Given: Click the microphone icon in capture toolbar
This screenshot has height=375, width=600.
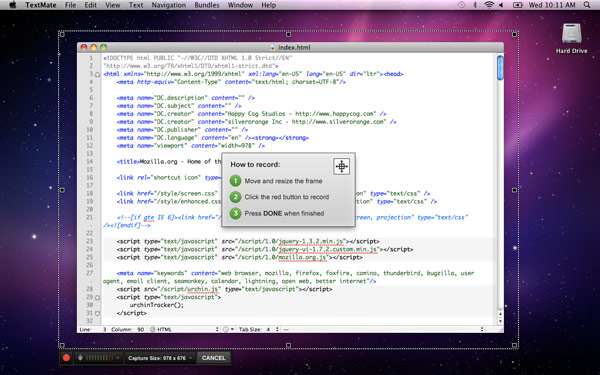Looking at the screenshot, I should point(80,358).
